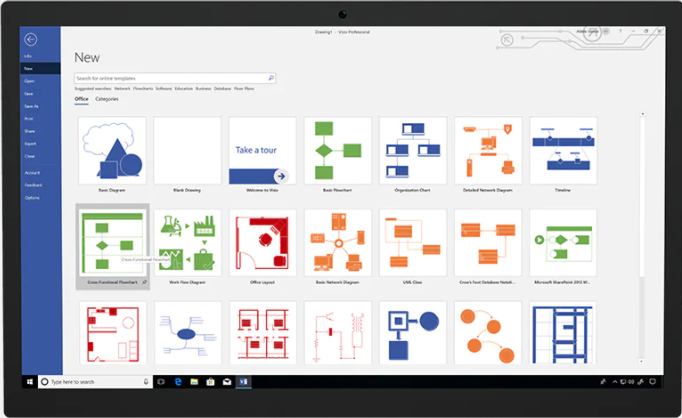Image resolution: width=682 pixels, height=418 pixels.
Task: Open the Action Center notification icon
Action: [652, 382]
